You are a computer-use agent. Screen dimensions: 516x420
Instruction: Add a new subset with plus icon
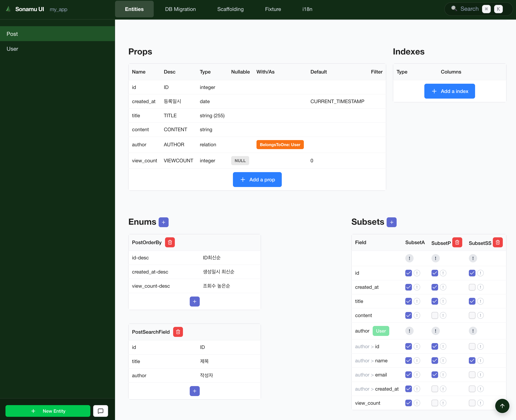[391, 222]
